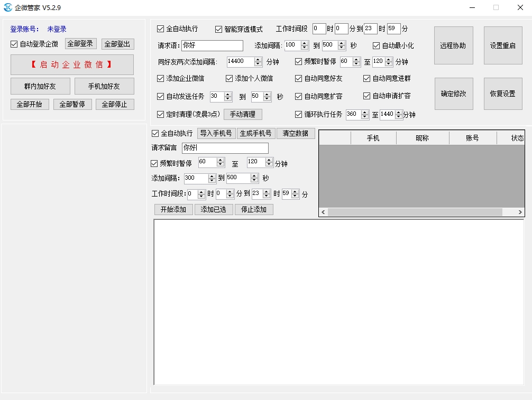This screenshot has width=532, height=400.
Task: Click 全部停止 button
Action: [x=115, y=104]
